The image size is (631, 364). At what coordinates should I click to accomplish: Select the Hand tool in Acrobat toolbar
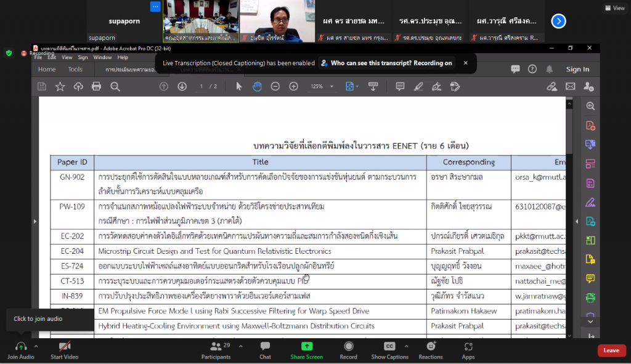click(257, 87)
